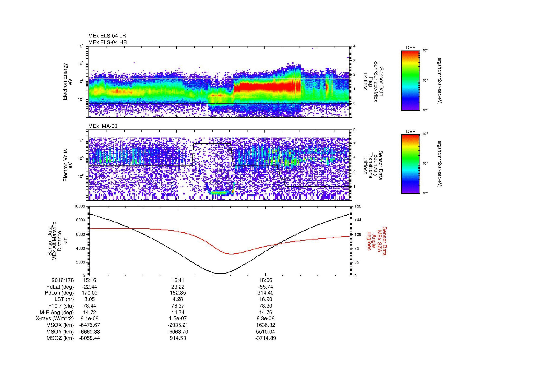Image resolution: width=555 pixels, height=392 pixels.
Task: Click MSOX value 1636.32
Action: click(x=266, y=325)
